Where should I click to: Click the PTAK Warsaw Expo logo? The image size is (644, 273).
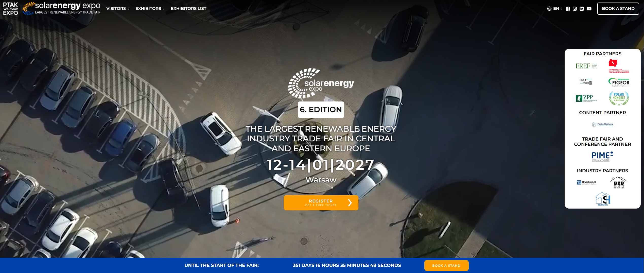(10, 8)
